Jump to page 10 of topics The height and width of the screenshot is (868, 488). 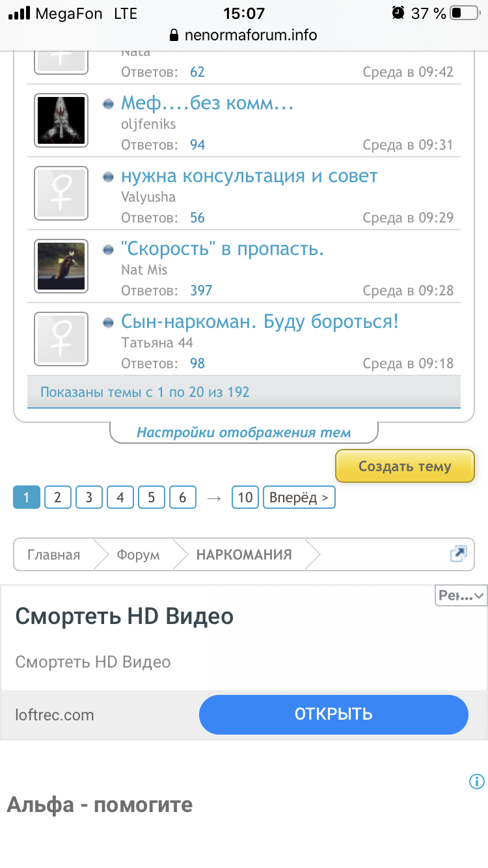click(245, 498)
